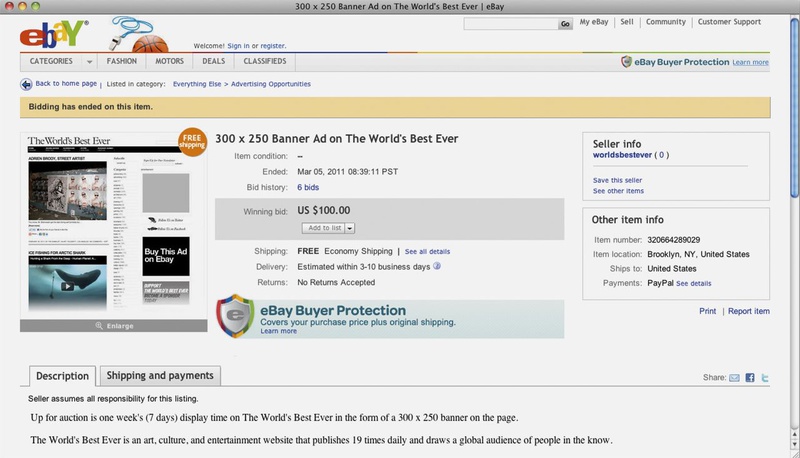Click the item number 320664289029

(x=673, y=240)
